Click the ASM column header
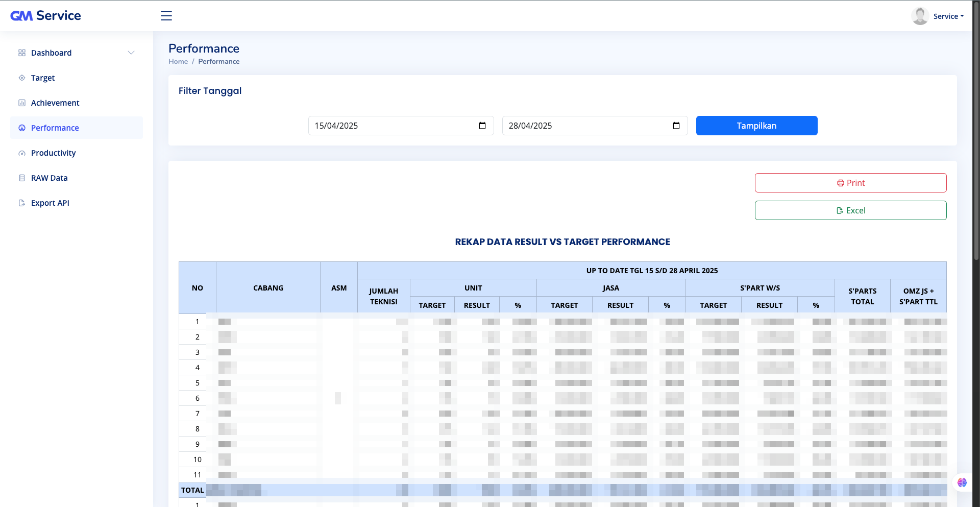Image resolution: width=980 pixels, height=507 pixels. [339, 288]
